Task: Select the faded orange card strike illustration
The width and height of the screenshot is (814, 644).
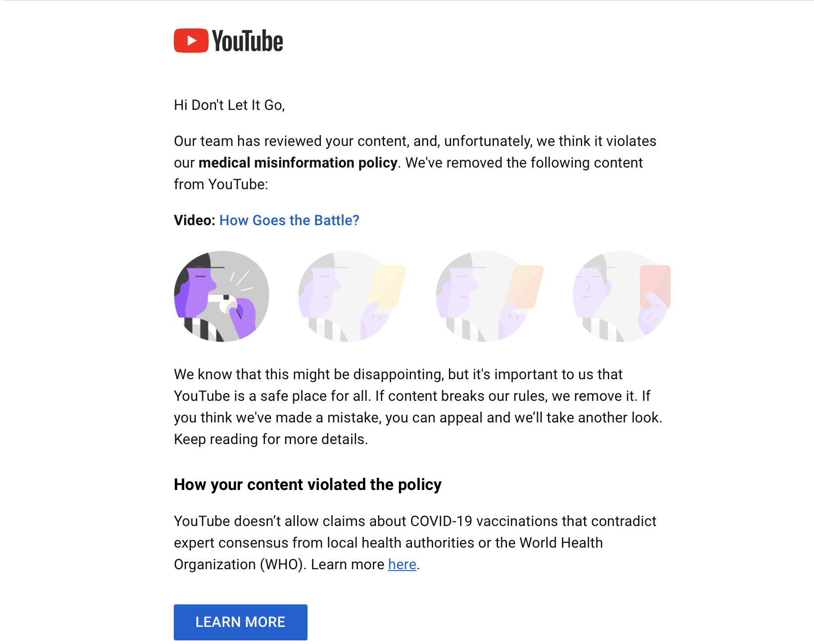Action: click(489, 296)
